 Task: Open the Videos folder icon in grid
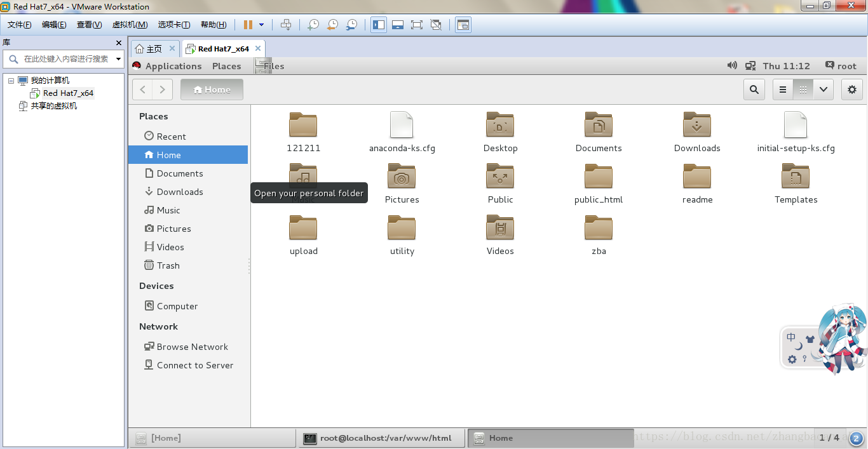500,228
